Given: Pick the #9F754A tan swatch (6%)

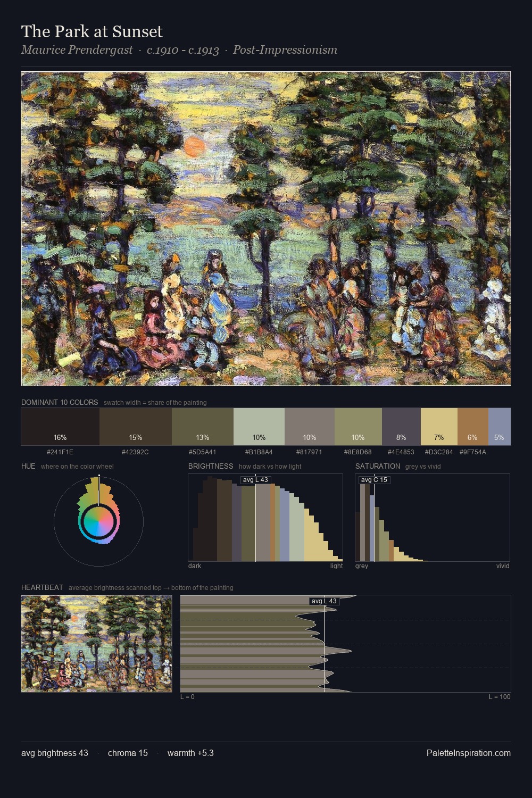Looking at the screenshot, I should (x=473, y=427).
